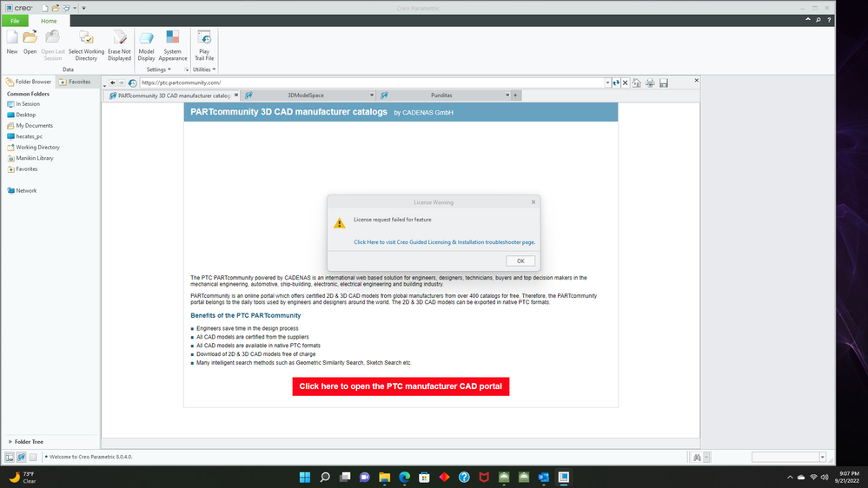Open the hecates_pc folder
This screenshot has width=868, height=488.
[24, 136]
